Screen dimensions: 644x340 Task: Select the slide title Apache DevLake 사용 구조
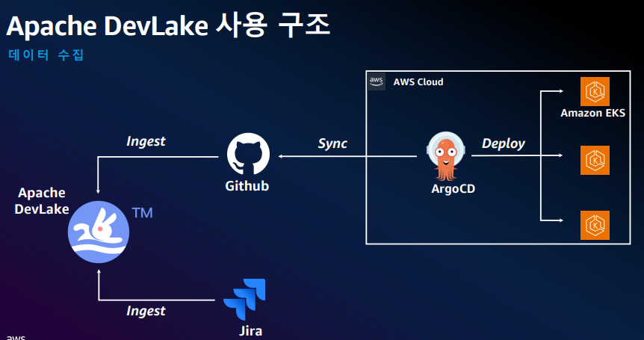pyautogui.click(x=168, y=25)
